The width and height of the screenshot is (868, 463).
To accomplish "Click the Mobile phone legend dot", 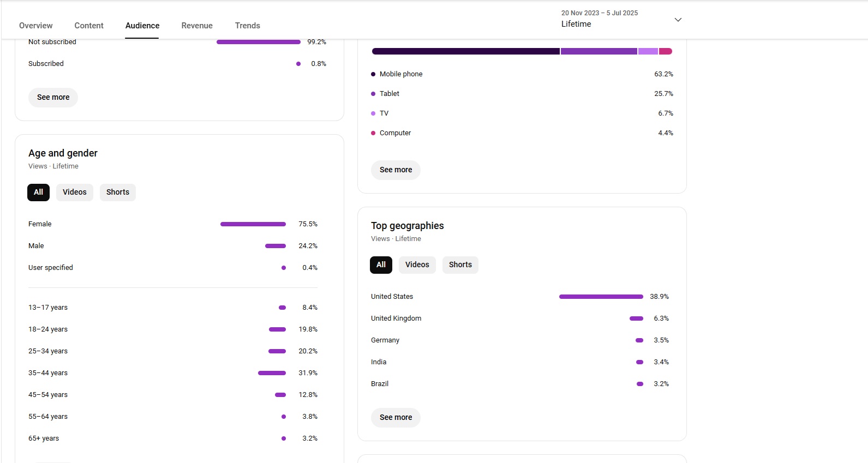I will [x=373, y=74].
